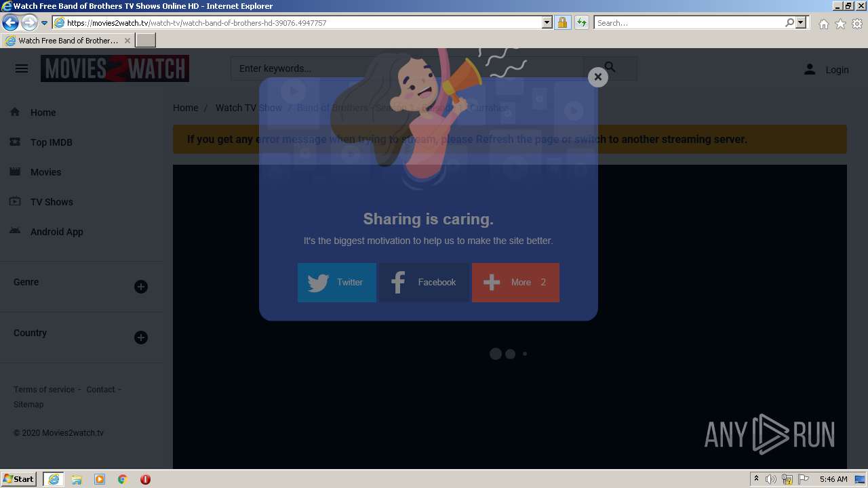
Task: Click the Home breadcrumb link
Action: (185, 108)
